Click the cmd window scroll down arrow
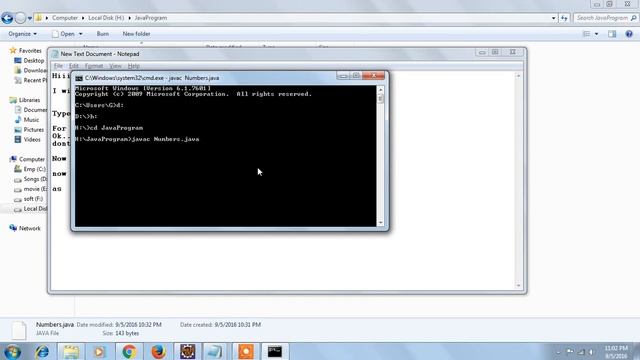This screenshot has height=360, width=640. click(x=380, y=223)
